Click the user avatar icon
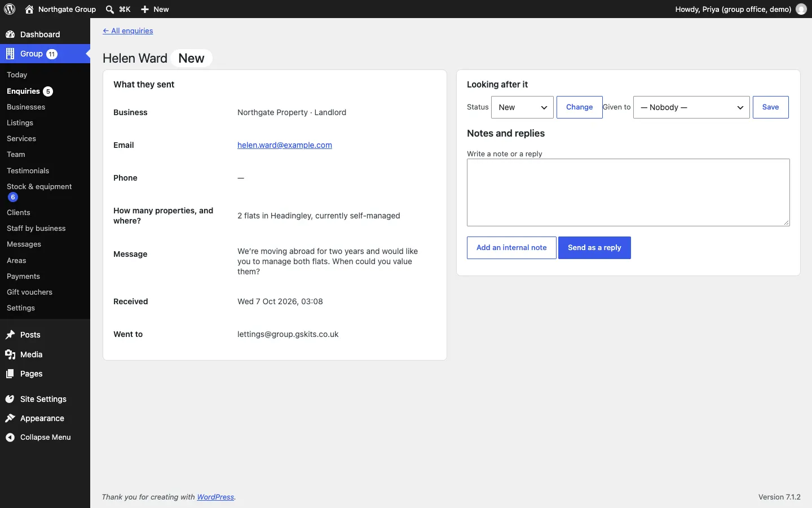This screenshot has height=508, width=812. [801, 9]
